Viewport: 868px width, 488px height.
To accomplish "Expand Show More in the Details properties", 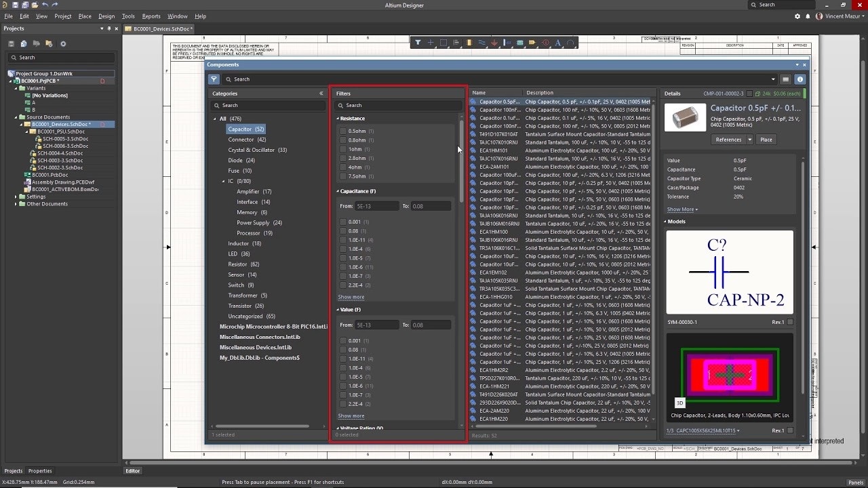I will click(x=682, y=209).
